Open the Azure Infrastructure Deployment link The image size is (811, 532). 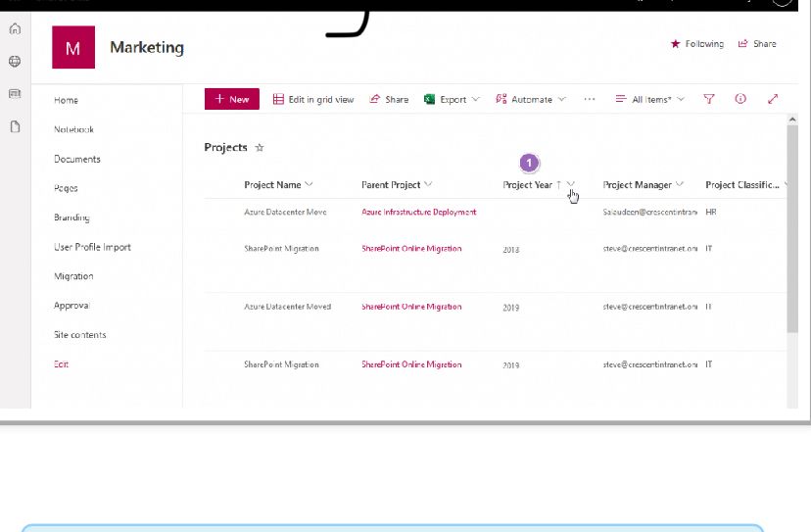tap(419, 213)
